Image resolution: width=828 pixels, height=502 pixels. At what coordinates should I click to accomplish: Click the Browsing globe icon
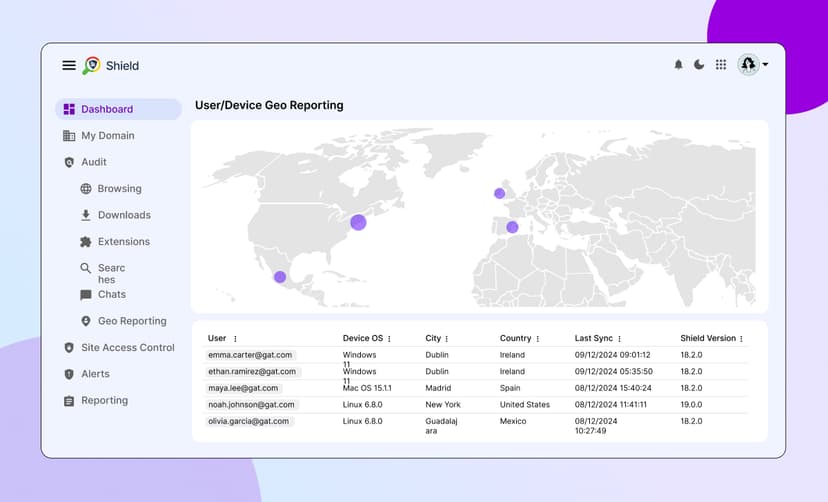pyautogui.click(x=86, y=188)
